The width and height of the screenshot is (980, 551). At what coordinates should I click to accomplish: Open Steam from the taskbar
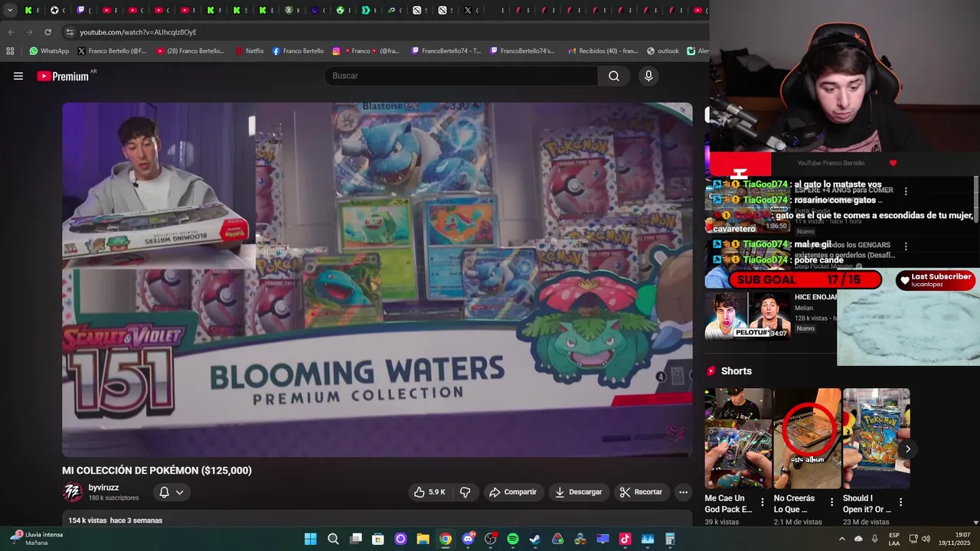tap(535, 539)
